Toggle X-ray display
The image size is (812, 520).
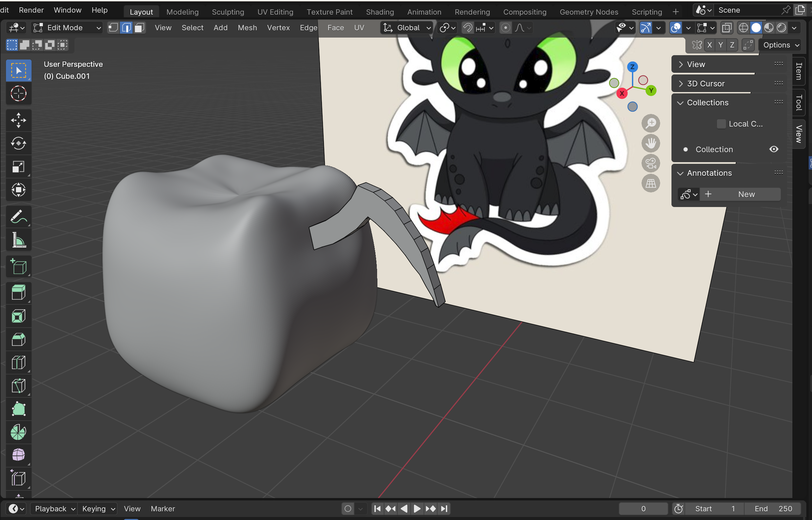point(726,28)
